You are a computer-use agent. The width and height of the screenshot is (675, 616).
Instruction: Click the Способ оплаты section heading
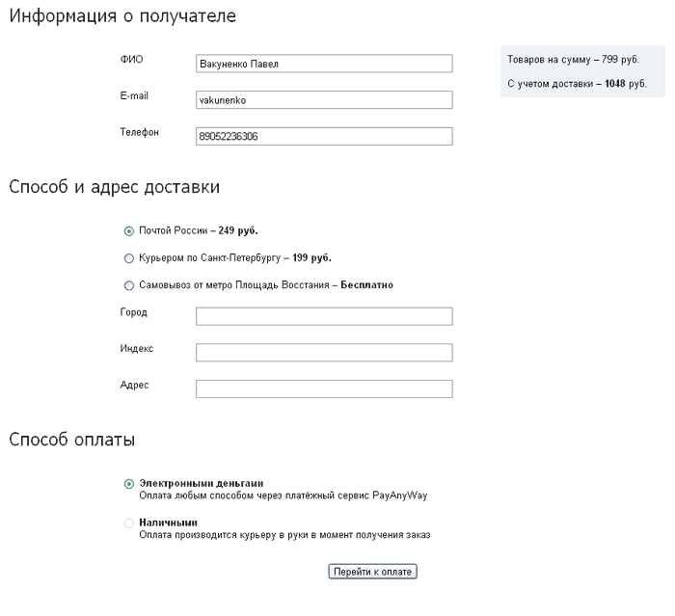point(71,440)
